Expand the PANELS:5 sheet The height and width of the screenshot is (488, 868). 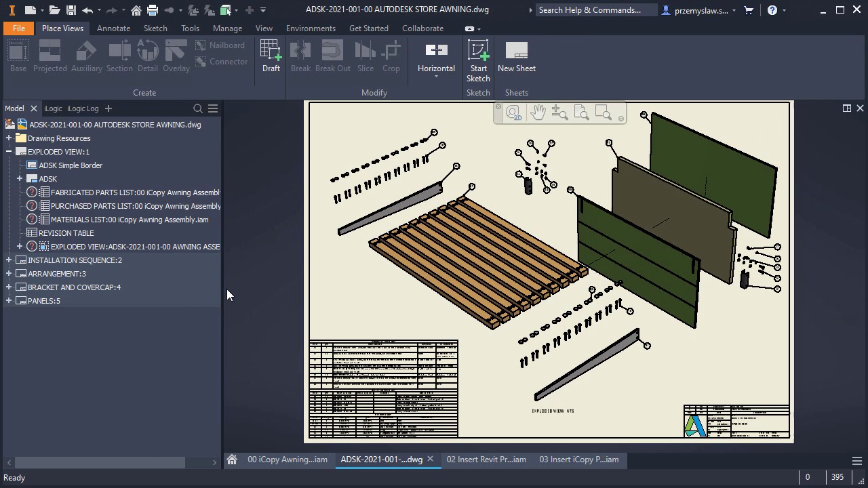(x=9, y=301)
